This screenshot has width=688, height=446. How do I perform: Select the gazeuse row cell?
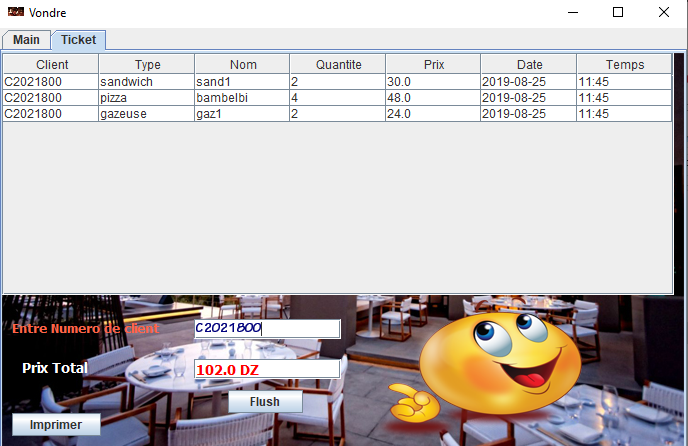point(147,114)
